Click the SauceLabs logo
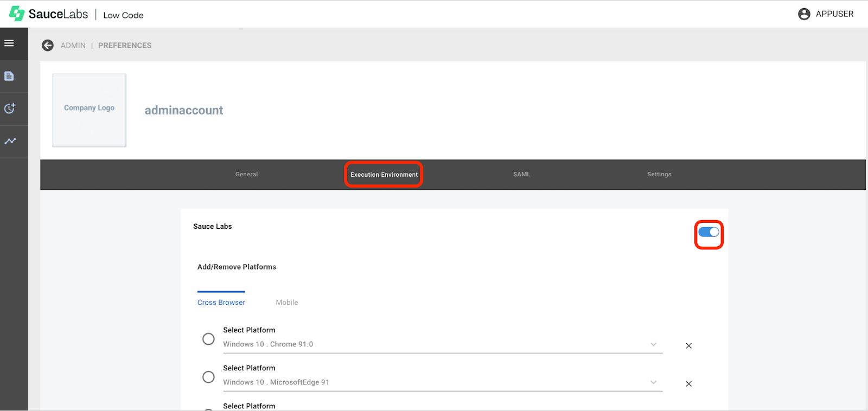Image resolution: width=868 pixels, height=411 pixels. point(49,14)
